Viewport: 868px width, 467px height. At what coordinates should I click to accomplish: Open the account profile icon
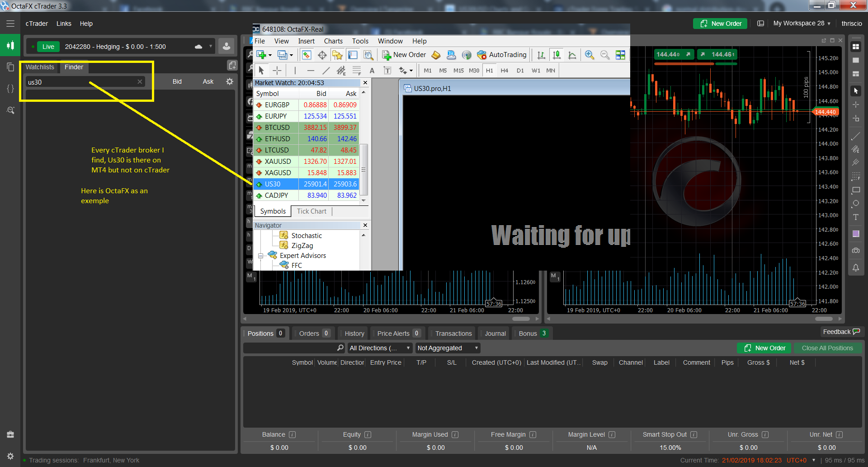click(x=226, y=46)
